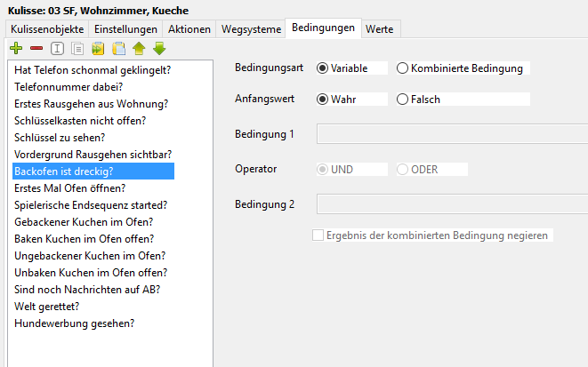Click the copy condition icon

click(98, 48)
